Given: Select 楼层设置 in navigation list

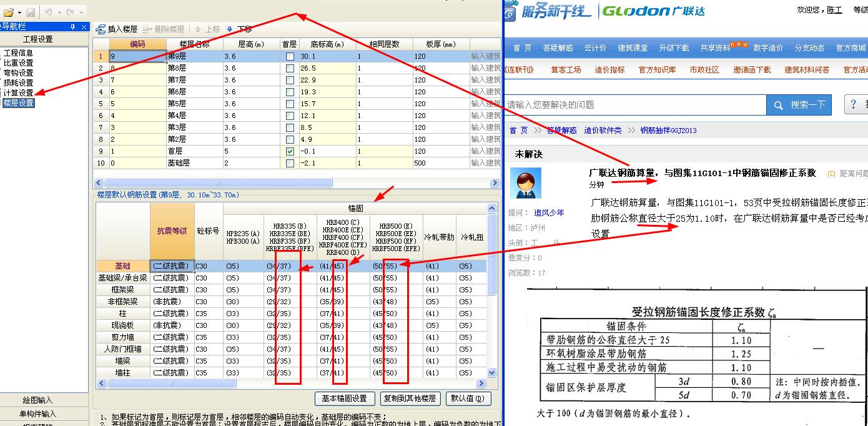Looking at the screenshot, I should 19,103.
